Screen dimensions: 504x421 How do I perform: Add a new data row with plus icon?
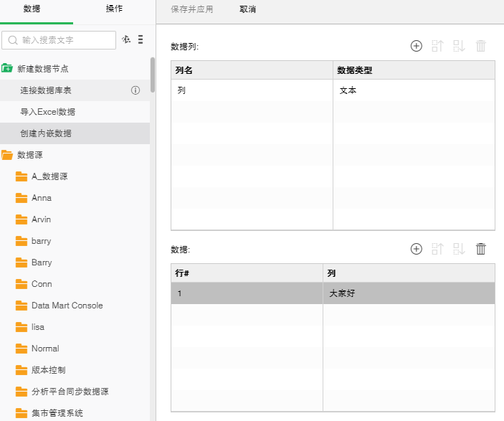(x=416, y=249)
